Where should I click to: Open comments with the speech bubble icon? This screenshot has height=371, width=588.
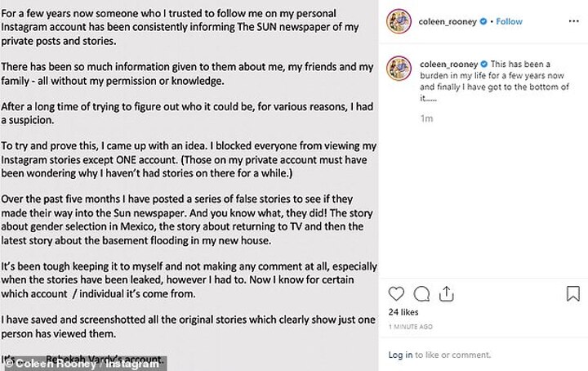pos(422,293)
